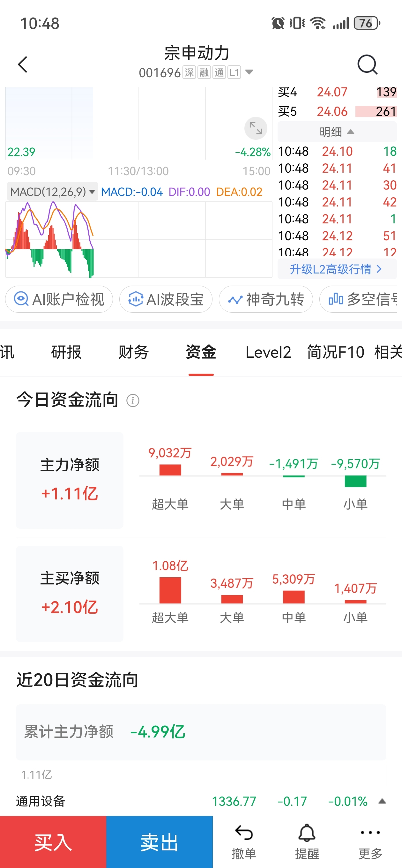
Task: Select the 10:48 24.10 trade row
Action: [x=337, y=151]
